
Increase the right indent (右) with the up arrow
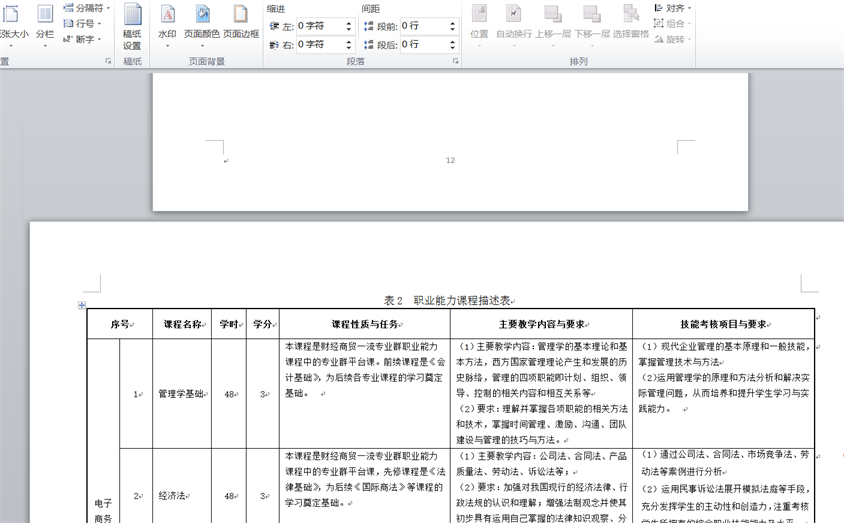pyautogui.click(x=349, y=41)
